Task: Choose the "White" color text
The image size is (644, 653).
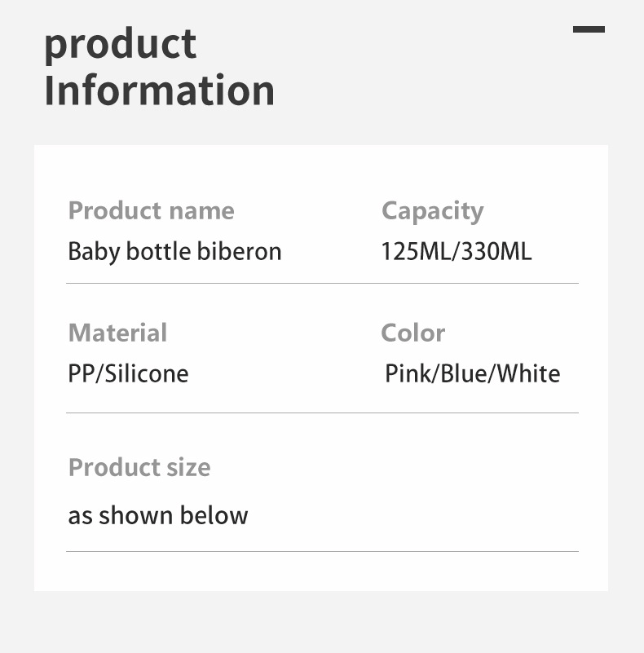Action: [528, 374]
